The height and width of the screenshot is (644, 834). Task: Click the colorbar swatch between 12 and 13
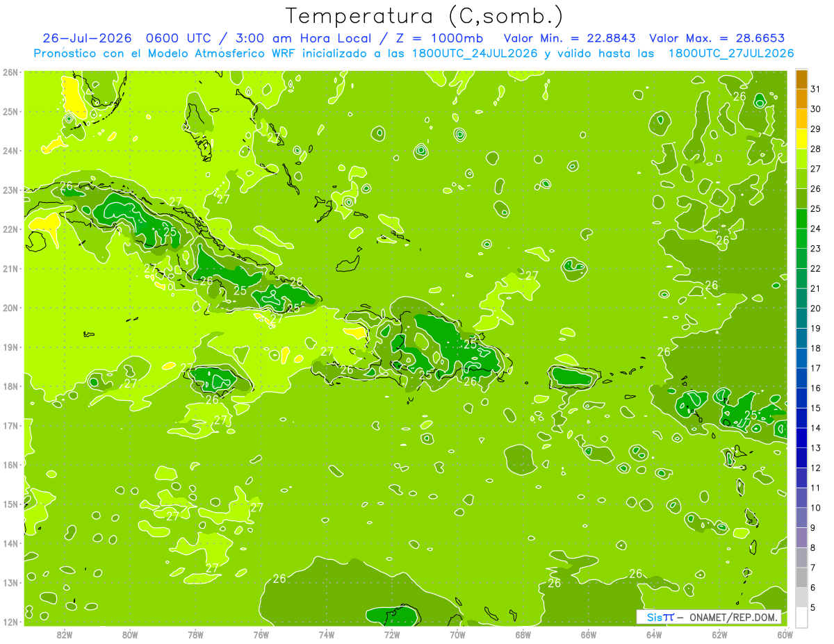[x=801, y=458]
